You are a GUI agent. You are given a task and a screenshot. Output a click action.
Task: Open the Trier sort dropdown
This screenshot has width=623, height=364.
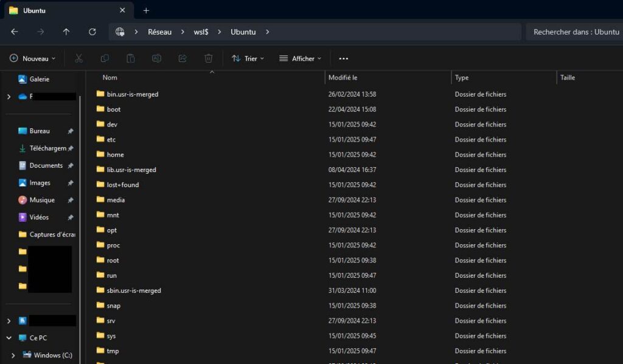point(248,58)
